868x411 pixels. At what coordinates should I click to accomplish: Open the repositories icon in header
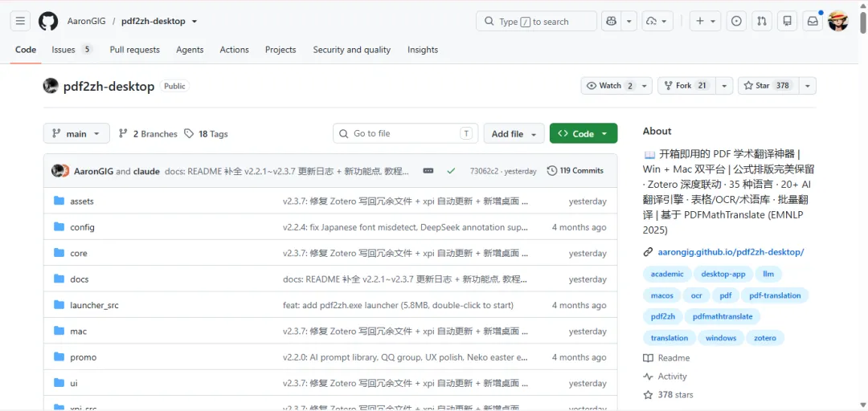787,22
